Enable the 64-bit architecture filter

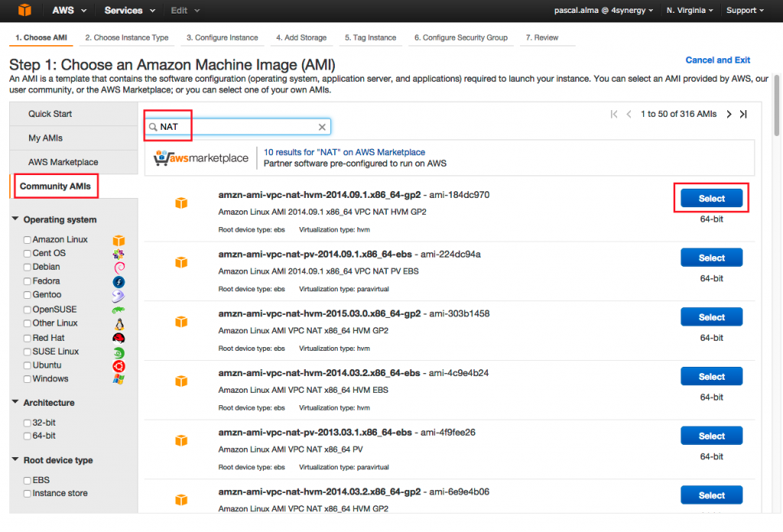pos(28,436)
